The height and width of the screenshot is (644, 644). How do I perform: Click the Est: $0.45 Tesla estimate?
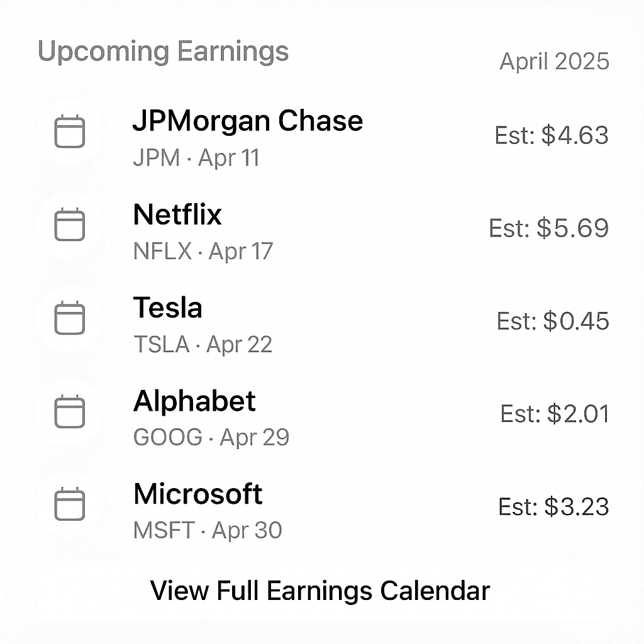(552, 321)
